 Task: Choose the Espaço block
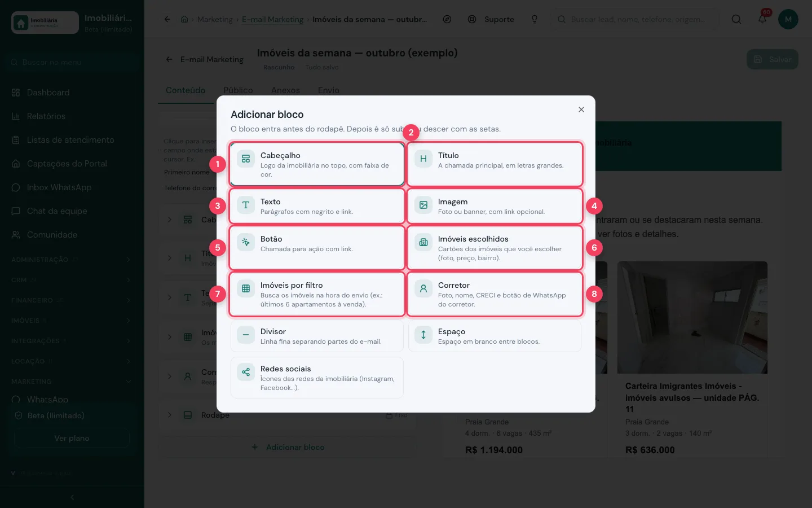click(x=495, y=336)
